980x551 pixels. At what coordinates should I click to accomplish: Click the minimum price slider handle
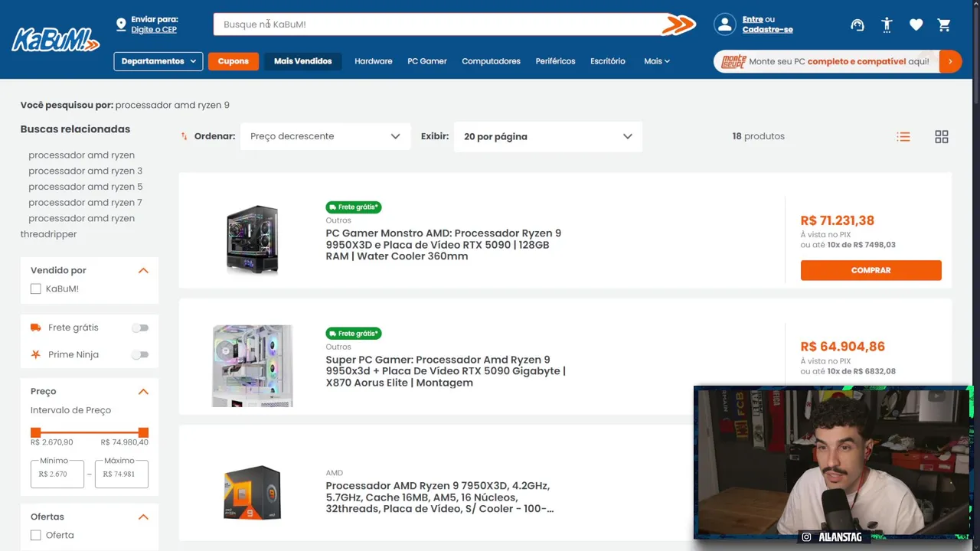35,432
